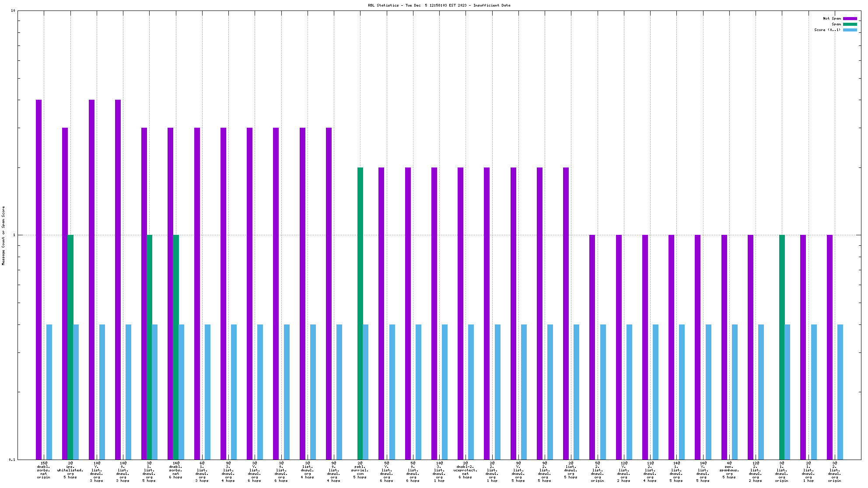Click the blue Score legend swatch

click(850, 30)
